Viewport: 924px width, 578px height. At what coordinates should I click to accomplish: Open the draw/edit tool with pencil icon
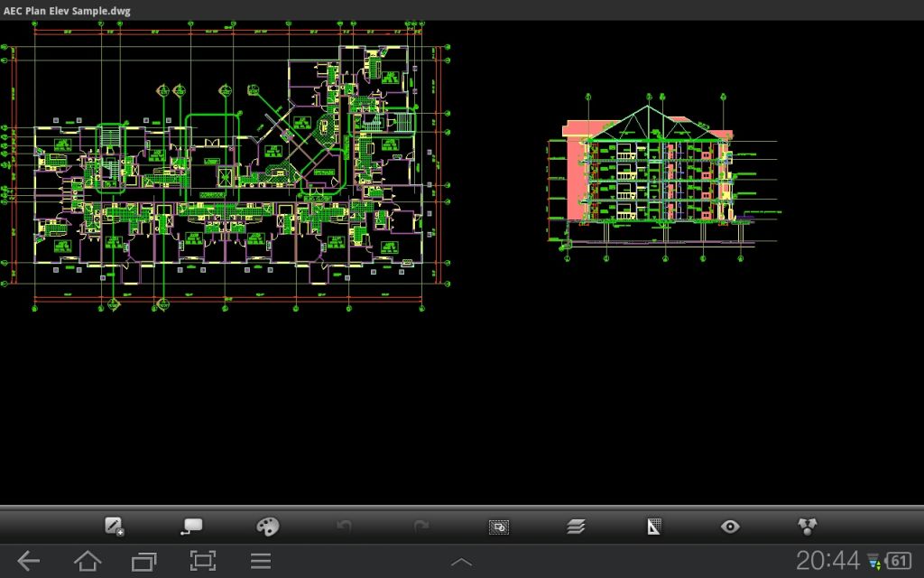click(x=115, y=527)
